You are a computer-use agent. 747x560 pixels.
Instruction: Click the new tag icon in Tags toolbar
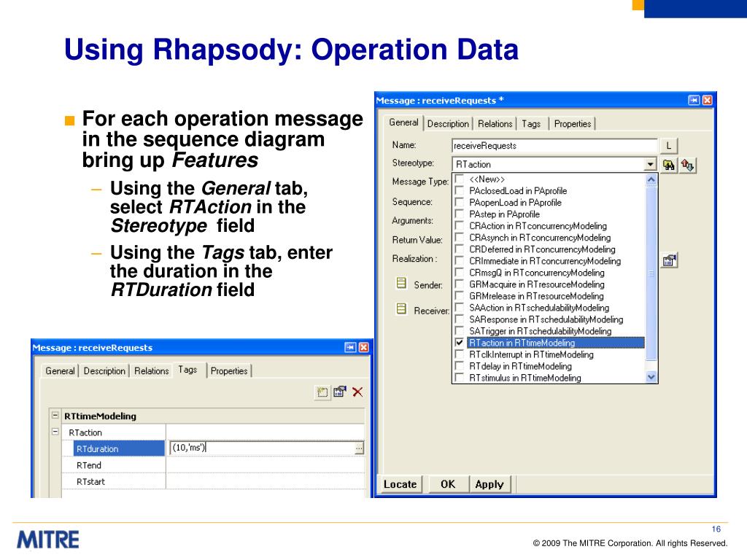coord(322,392)
